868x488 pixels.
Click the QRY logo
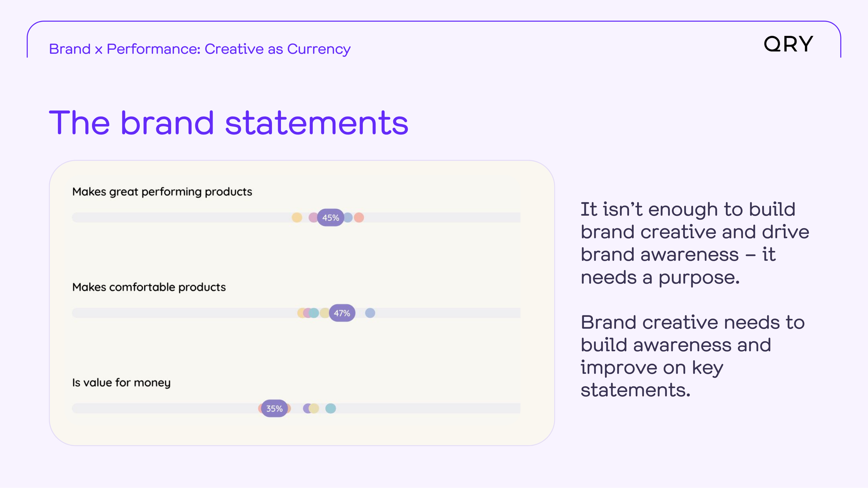[788, 44]
